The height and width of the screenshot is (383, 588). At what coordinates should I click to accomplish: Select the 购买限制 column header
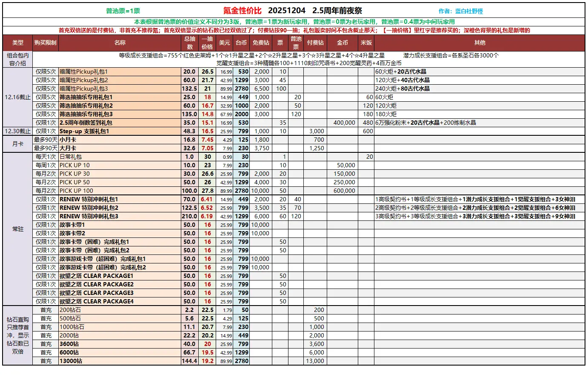pyautogui.click(x=45, y=43)
